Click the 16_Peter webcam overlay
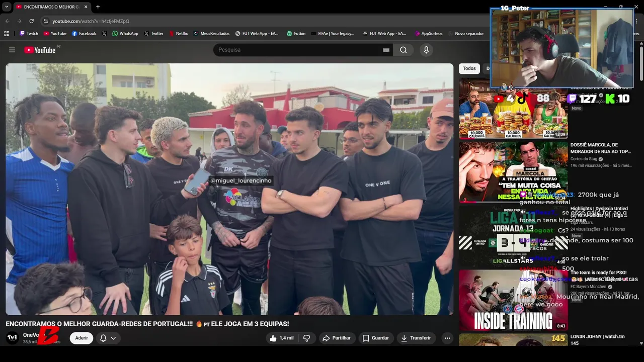Screen dimensions: 644x362 pos(562,48)
